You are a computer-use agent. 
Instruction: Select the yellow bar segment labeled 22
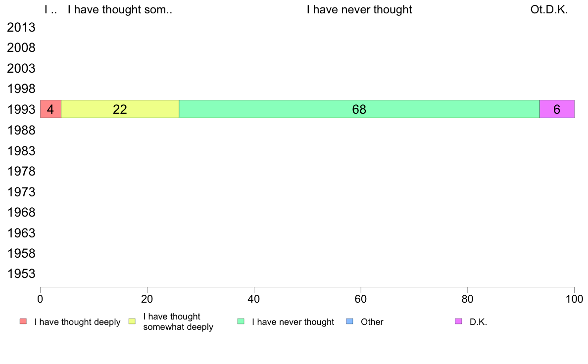pos(120,109)
